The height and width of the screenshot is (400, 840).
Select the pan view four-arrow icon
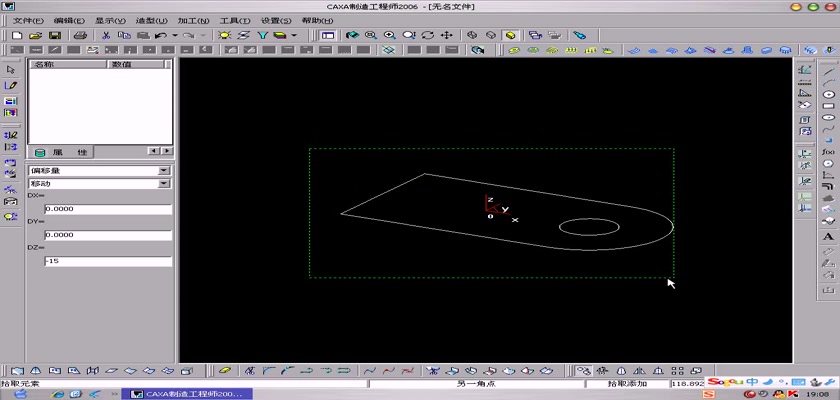446,35
